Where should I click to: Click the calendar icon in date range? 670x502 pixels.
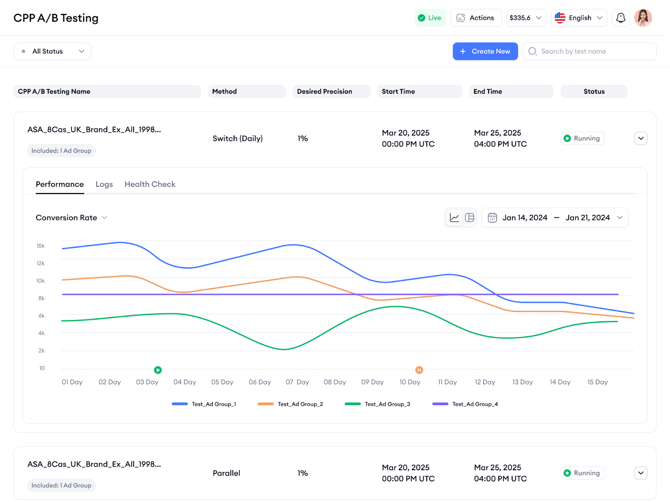(492, 217)
